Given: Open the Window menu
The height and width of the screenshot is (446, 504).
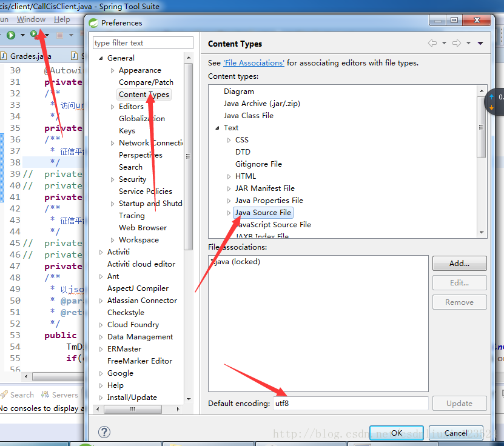Looking at the screenshot, I should [x=31, y=19].
